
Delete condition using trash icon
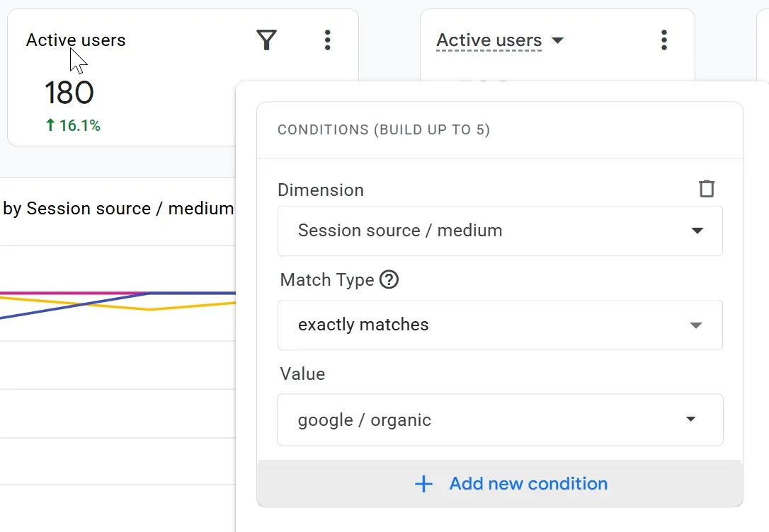[x=707, y=189]
